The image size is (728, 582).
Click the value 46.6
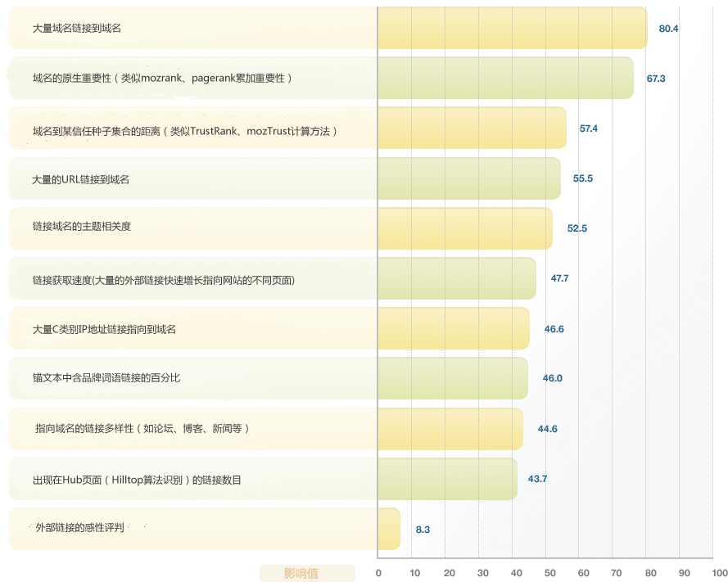point(554,329)
